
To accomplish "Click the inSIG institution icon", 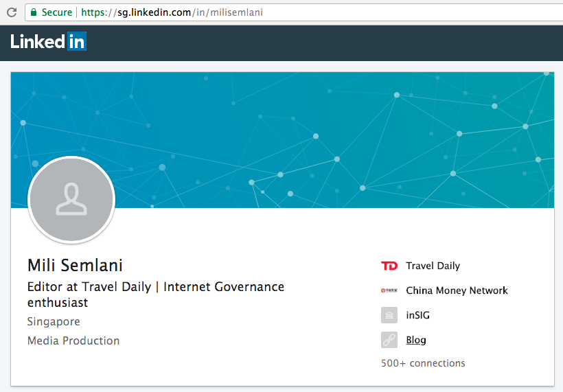I will (389, 315).
